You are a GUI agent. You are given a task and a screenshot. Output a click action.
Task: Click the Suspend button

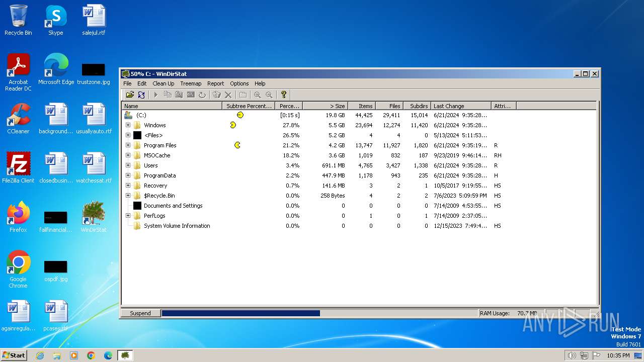coord(140,313)
